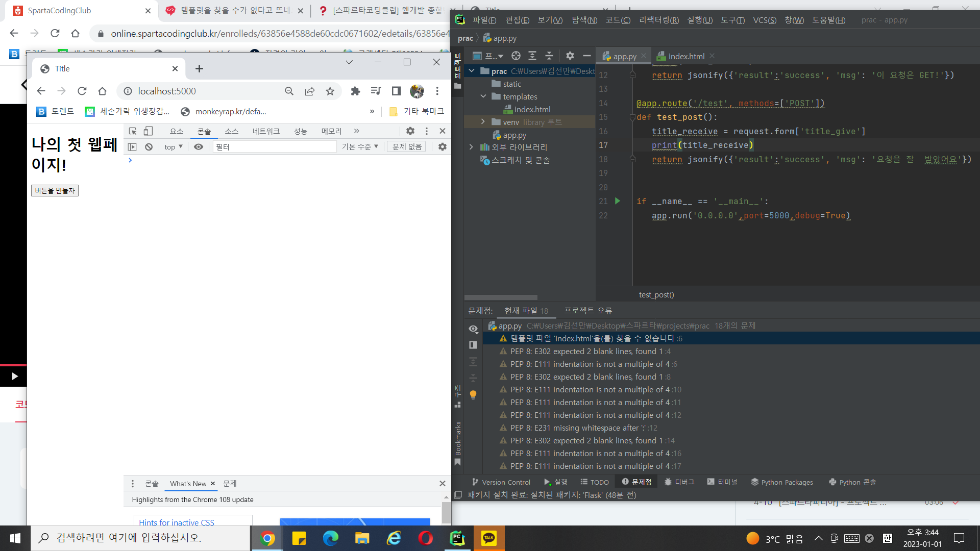Screen dimensions: 980x551
Task: Open the PyCharm 실행(U) menu
Action: coord(700,20)
